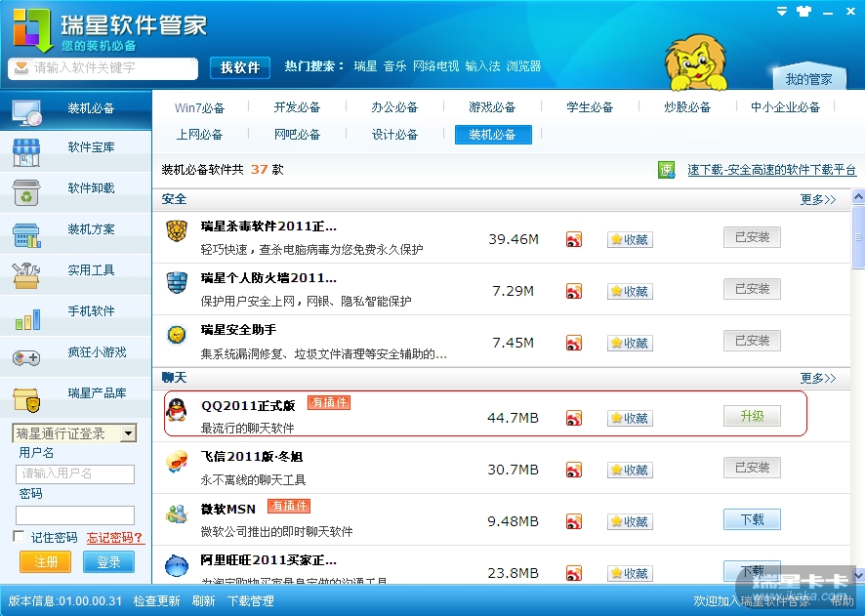Open the 装机方案 sidebar icon
The height and width of the screenshot is (616, 865).
pyautogui.click(x=26, y=235)
